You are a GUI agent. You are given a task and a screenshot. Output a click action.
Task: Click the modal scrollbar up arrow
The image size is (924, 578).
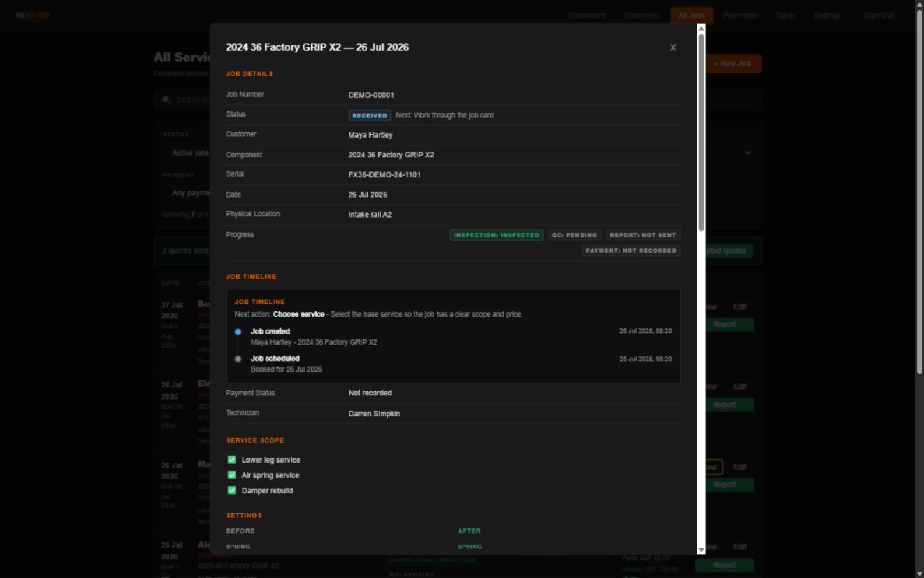(x=701, y=29)
